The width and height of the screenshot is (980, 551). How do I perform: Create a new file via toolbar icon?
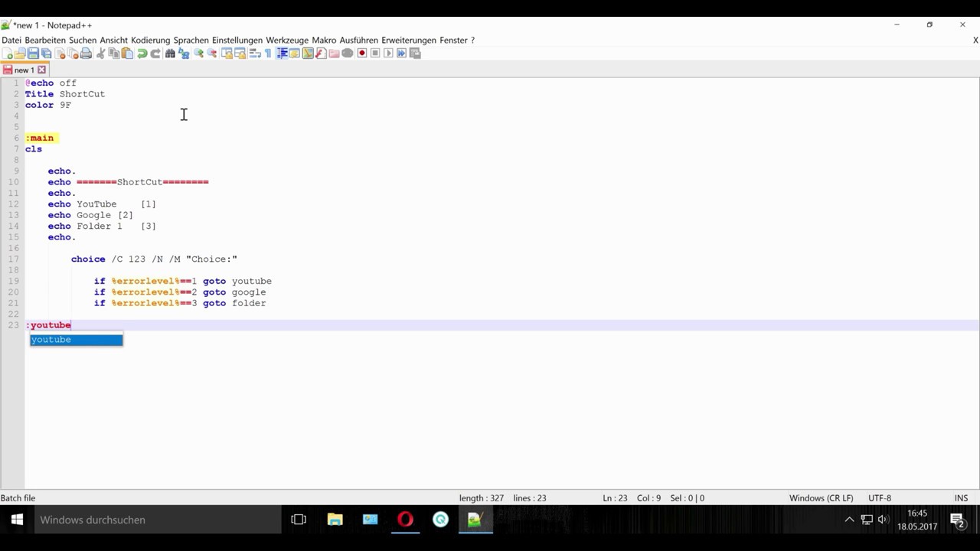click(x=8, y=54)
